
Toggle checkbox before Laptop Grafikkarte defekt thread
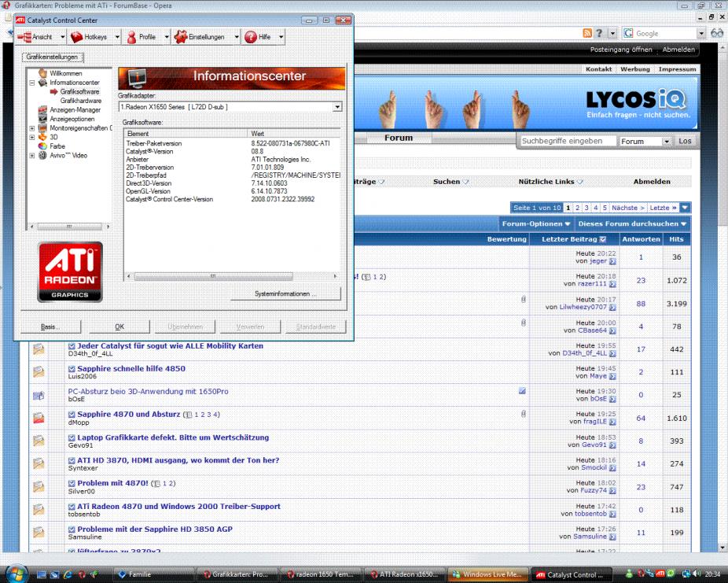point(72,437)
